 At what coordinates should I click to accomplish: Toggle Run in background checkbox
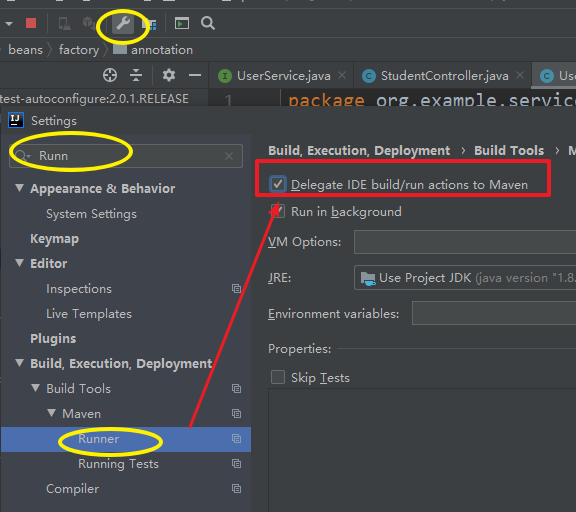[278, 212]
